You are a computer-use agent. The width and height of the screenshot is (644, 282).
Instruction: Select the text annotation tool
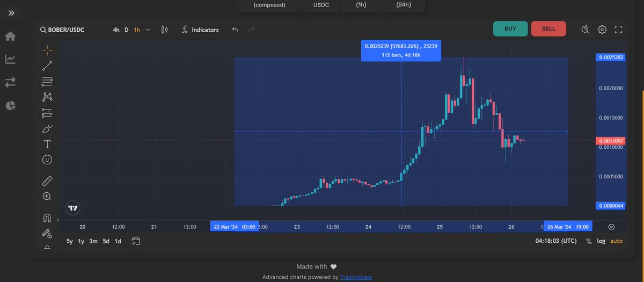47,144
